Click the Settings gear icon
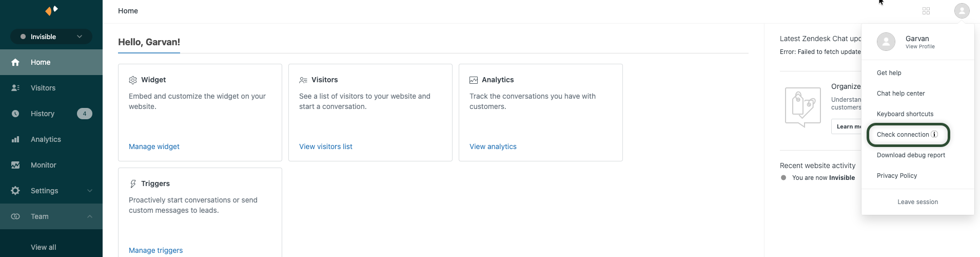Screen dimensions: 980x257 (x=15, y=191)
